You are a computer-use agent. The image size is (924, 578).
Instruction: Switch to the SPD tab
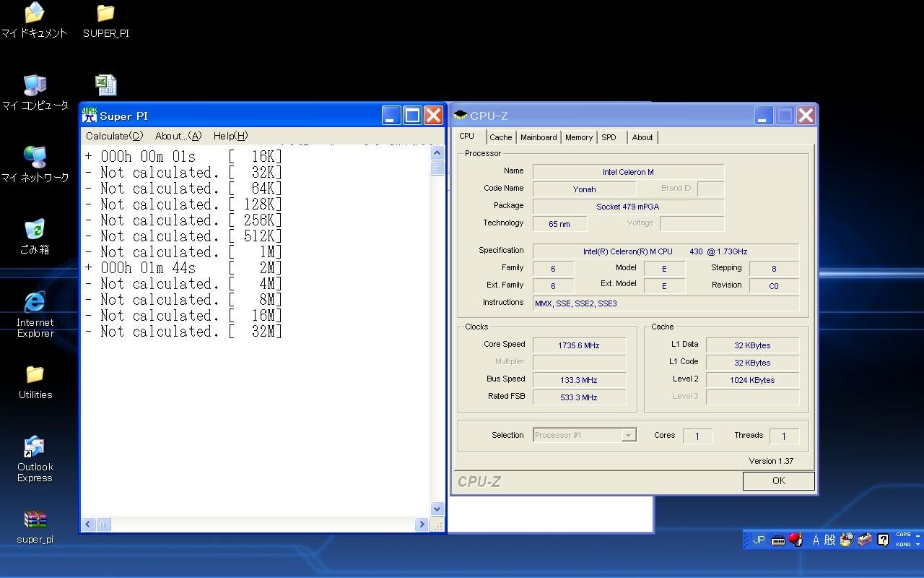(609, 137)
